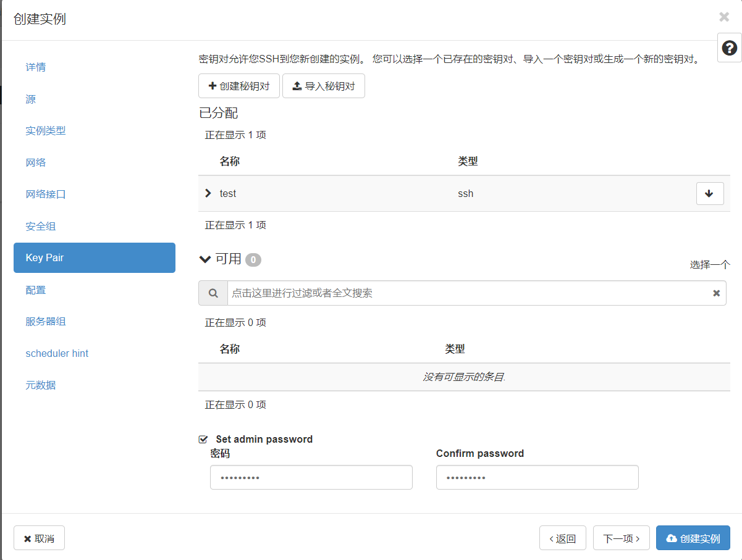Click the 下一项 next button

coord(621,538)
